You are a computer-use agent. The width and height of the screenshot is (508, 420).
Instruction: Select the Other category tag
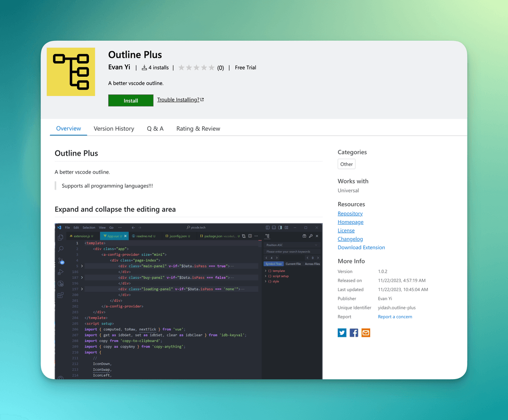(x=346, y=164)
